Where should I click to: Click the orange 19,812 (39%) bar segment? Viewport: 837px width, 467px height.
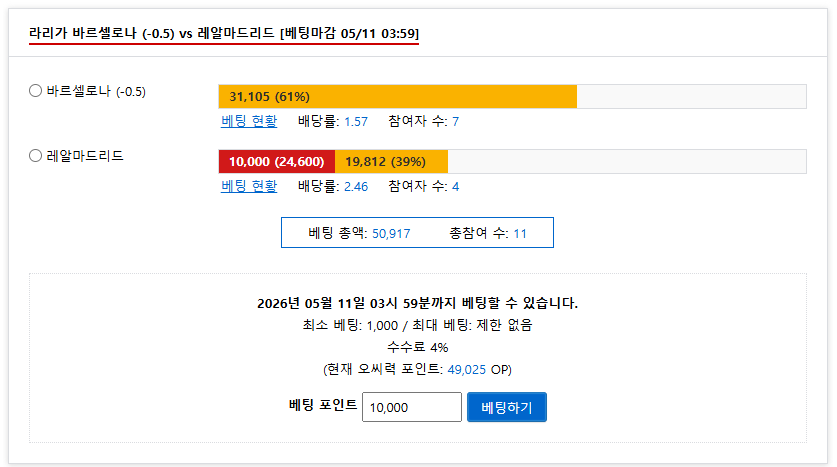click(391, 162)
